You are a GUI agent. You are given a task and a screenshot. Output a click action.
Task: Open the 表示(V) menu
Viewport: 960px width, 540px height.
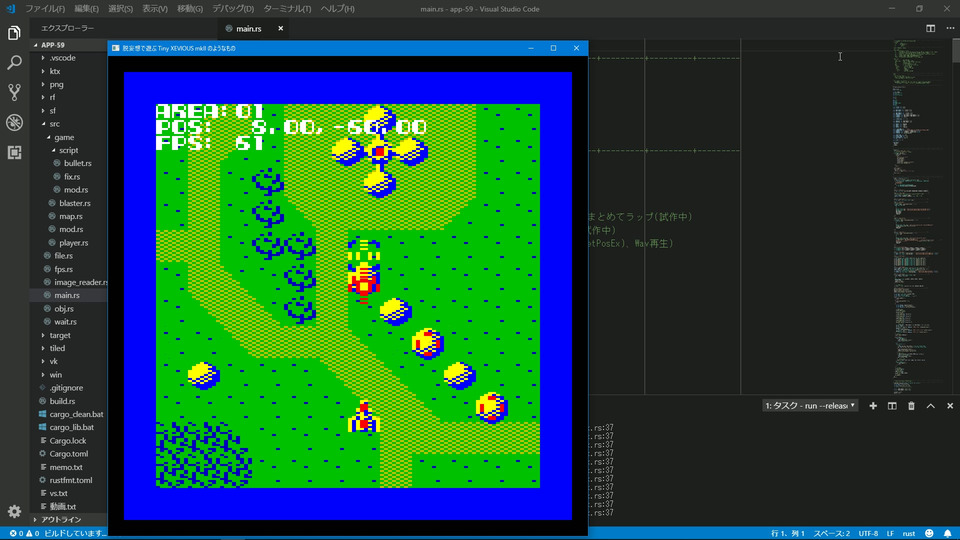(155, 9)
